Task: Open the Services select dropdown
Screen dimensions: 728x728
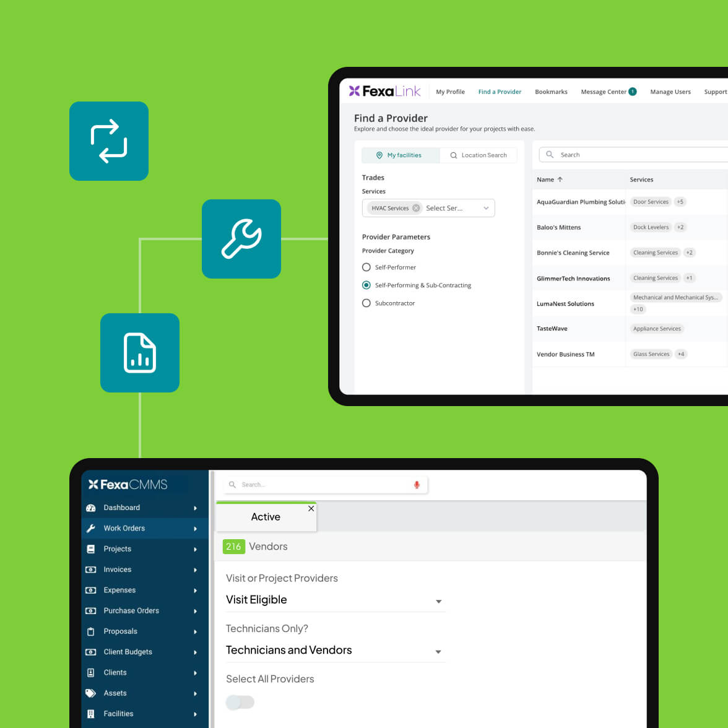Action: click(x=428, y=208)
